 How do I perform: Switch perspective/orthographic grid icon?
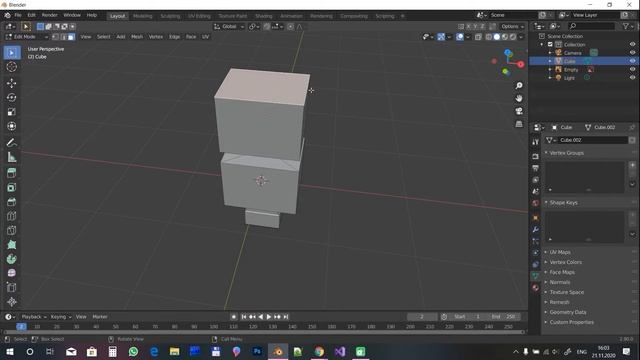point(519,124)
